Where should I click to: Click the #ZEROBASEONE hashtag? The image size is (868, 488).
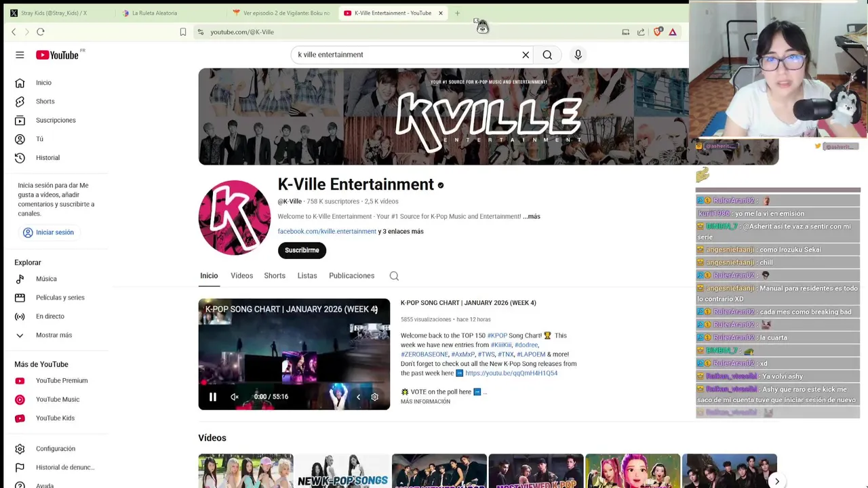tap(425, 354)
